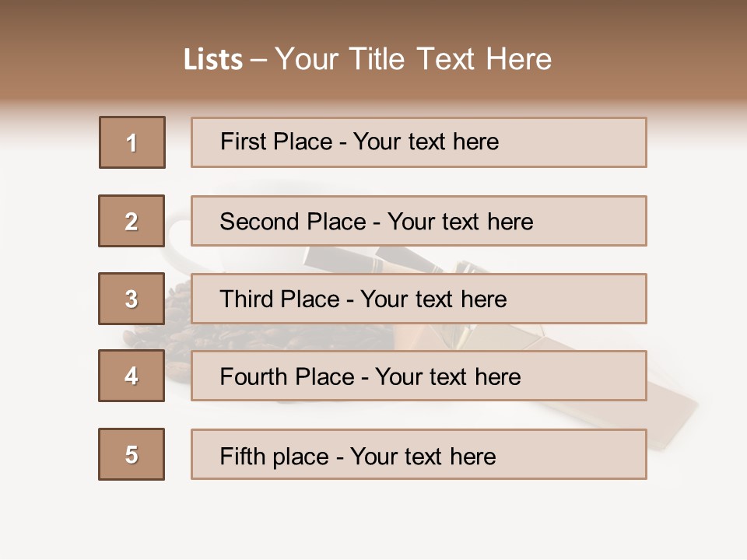The image size is (747, 560).
Task: Select the 'Your Title Text Here' heading
Action: [413, 60]
